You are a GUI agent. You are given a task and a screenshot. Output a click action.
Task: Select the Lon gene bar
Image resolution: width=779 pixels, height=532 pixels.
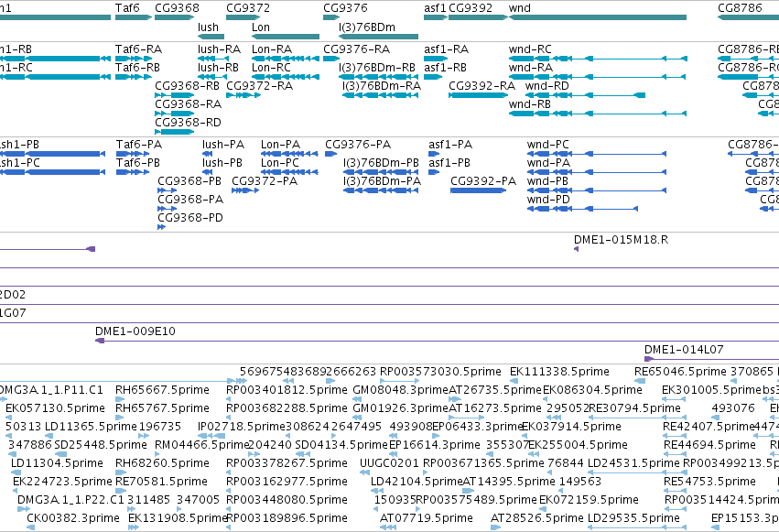286,37
